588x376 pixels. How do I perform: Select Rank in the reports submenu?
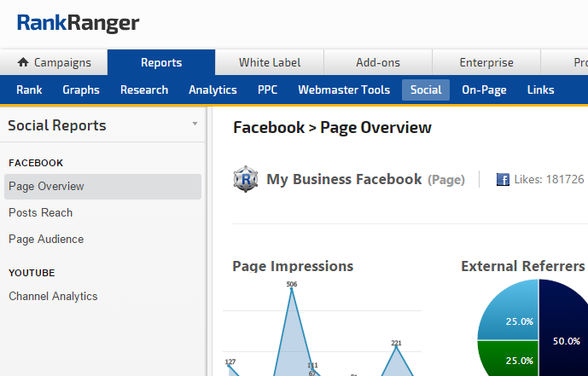[29, 90]
